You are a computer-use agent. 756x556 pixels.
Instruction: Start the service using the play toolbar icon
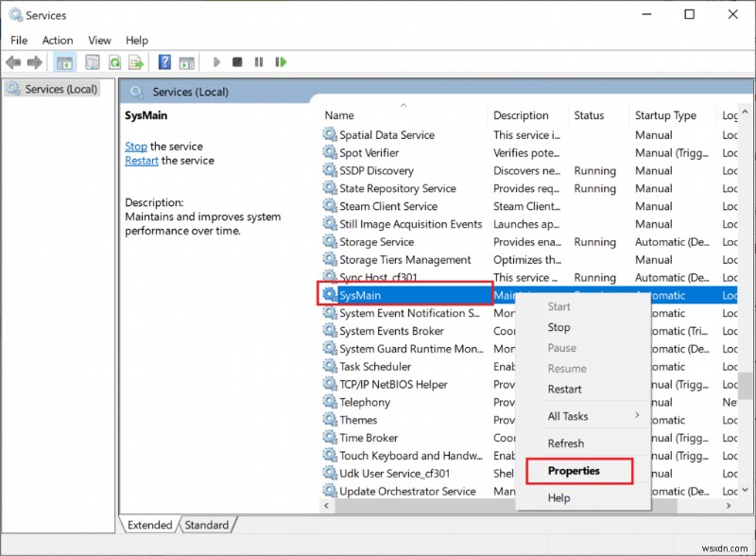coord(215,62)
